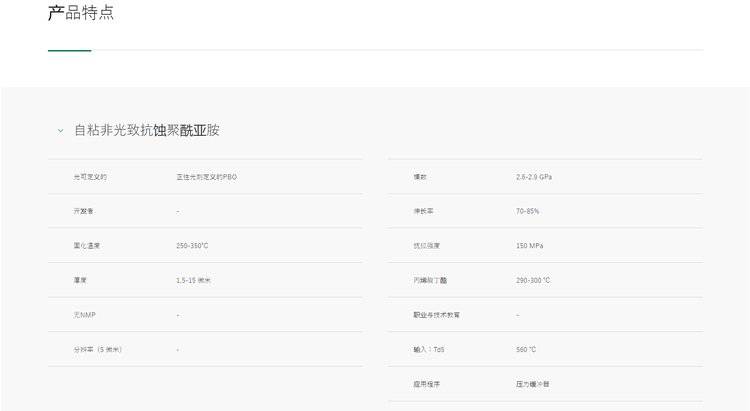750x411 pixels.
Task: Click the 70-85% elongation value
Action: (528, 211)
